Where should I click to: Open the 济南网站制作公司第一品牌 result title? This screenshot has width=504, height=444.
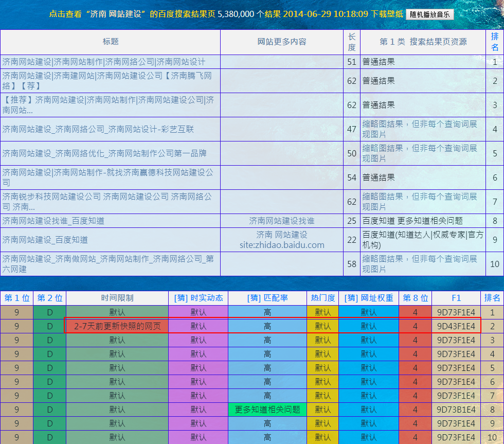click(x=104, y=153)
